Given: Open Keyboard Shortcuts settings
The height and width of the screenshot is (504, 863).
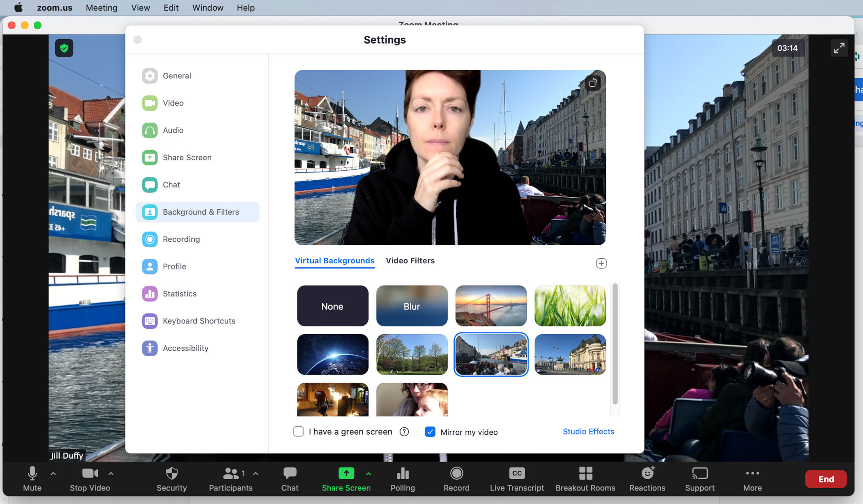Looking at the screenshot, I should pyautogui.click(x=197, y=321).
